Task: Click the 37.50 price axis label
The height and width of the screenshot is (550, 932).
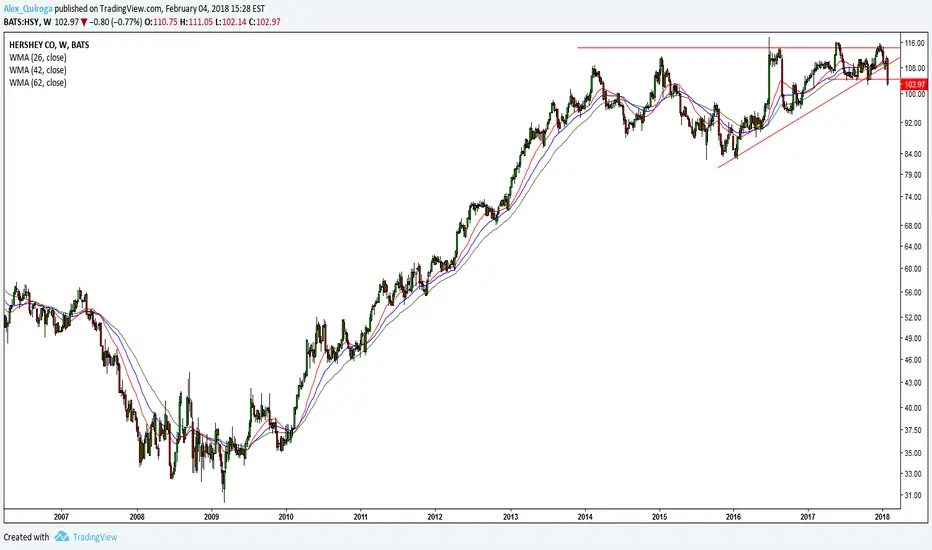Action: 915,430
